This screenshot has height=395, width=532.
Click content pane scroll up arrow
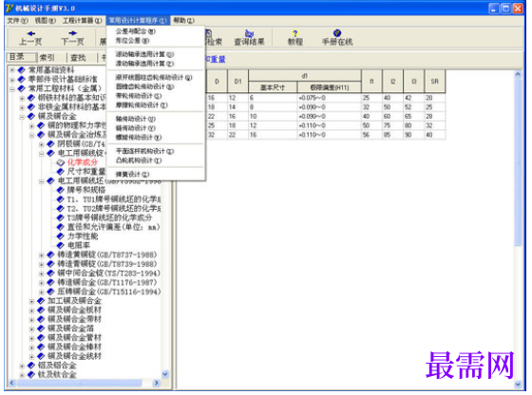[x=518, y=73]
